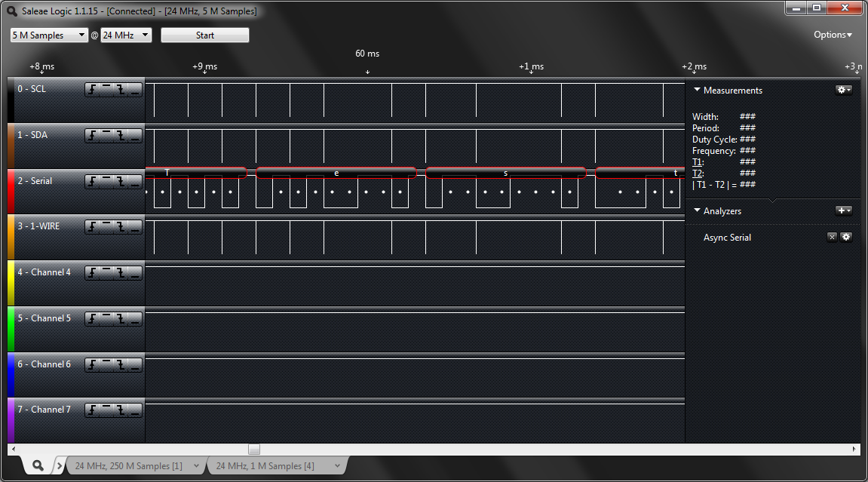Screen dimensions: 868x482
Task: Select the magnifier capture tab
Action: [38, 465]
